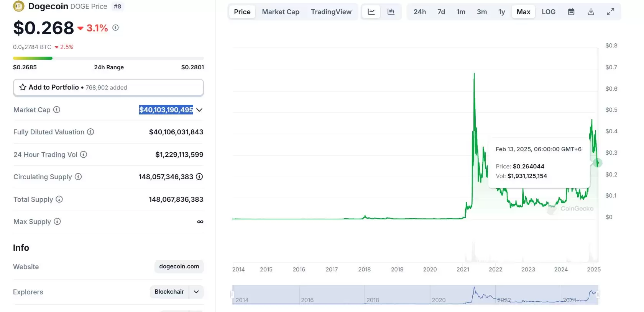Image resolution: width=644 pixels, height=312 pixels.
Task: Switch to the TradingView tab
Action: (331, 12)
